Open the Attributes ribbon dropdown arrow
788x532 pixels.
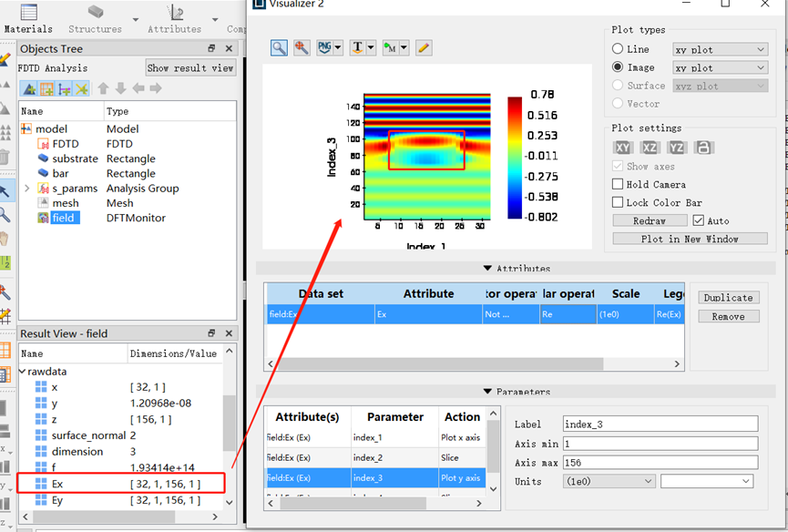coord(215,20)
